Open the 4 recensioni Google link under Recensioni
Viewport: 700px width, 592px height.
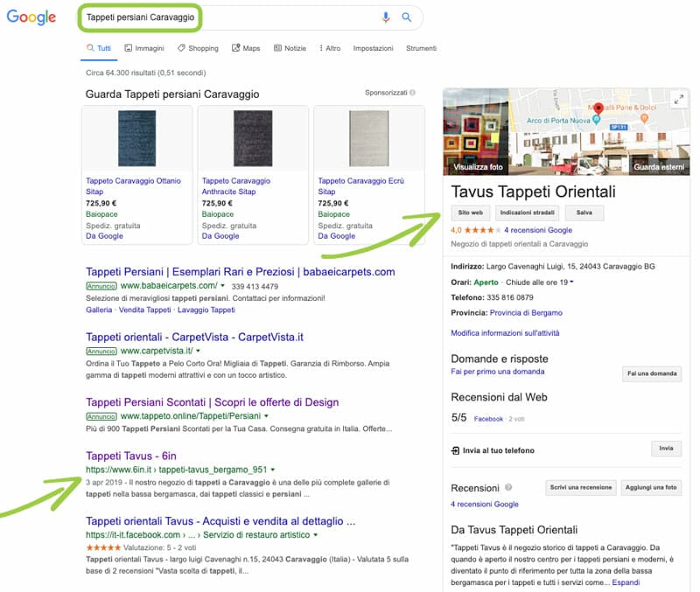(485, 504)
